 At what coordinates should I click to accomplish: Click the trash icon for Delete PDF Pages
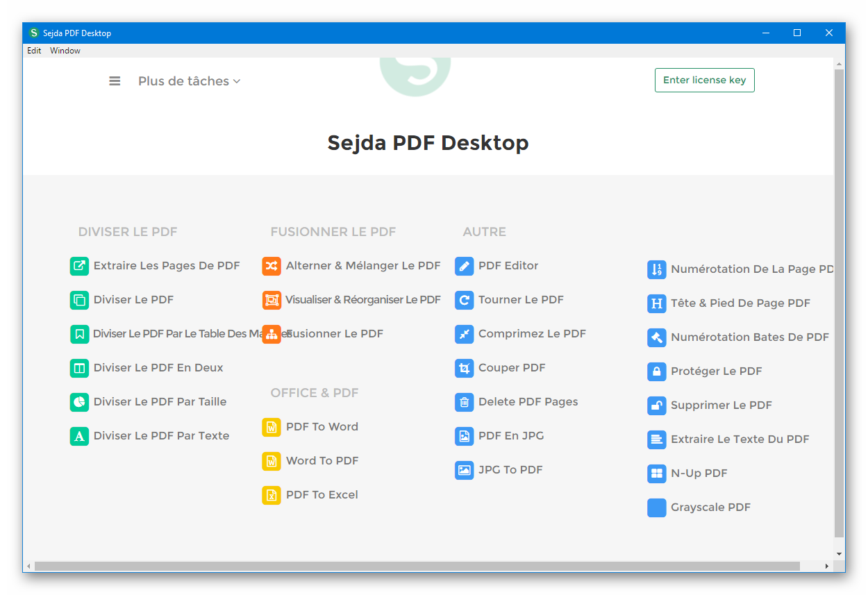click(464, 402)
